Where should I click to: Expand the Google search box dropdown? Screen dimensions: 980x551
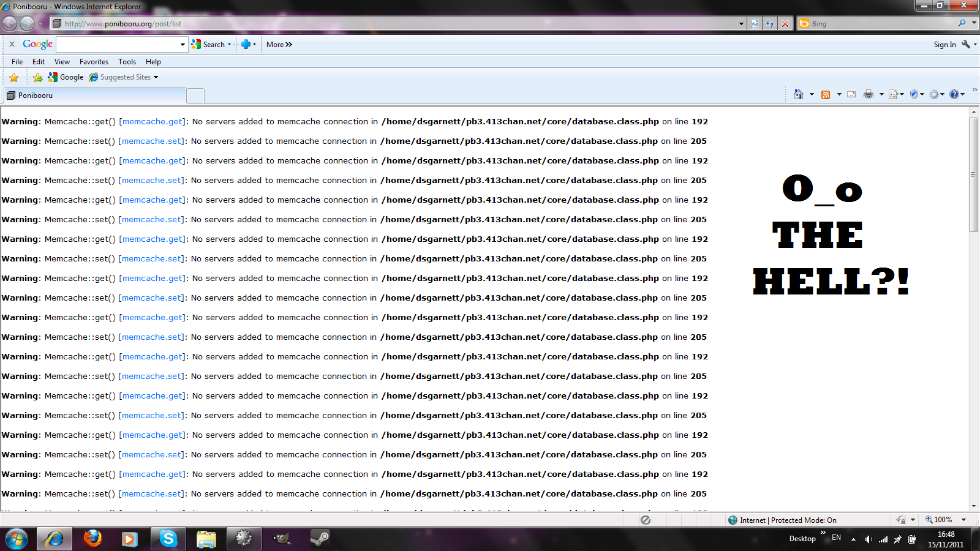183,44
